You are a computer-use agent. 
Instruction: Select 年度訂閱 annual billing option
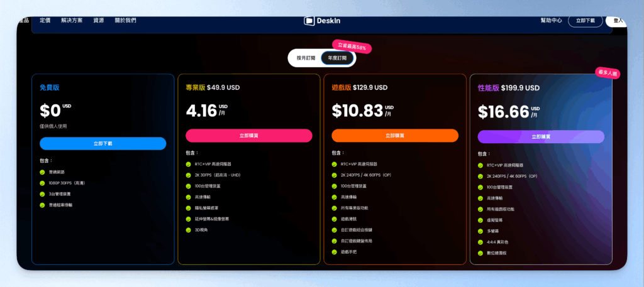[x=337, y=58]
